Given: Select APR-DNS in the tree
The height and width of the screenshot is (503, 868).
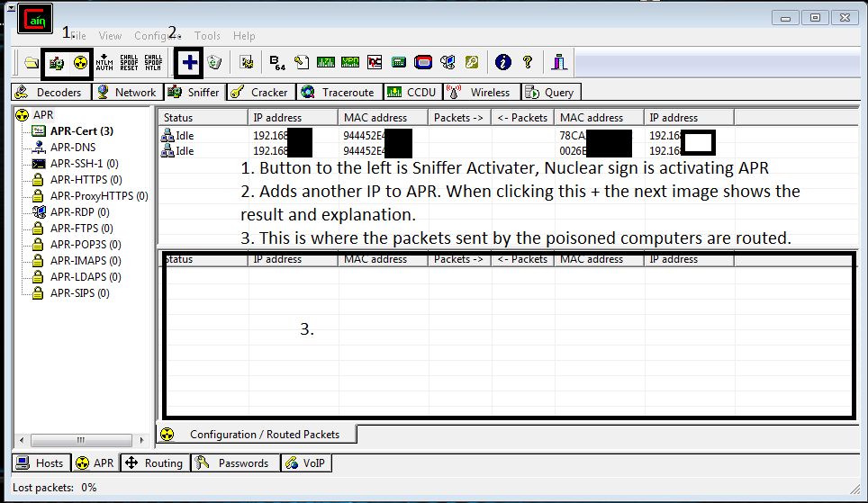Looking at the screenshot, I should (x=73, y=148).
